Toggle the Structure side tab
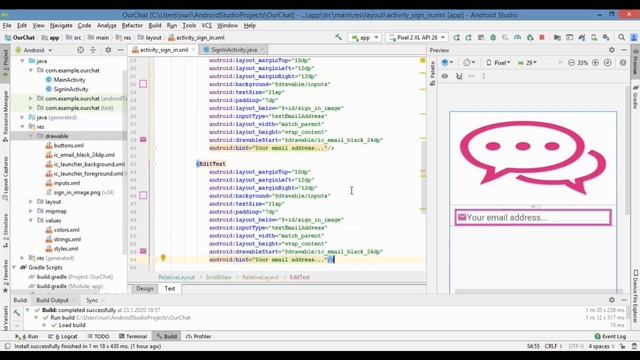 (x=5, y=231)
